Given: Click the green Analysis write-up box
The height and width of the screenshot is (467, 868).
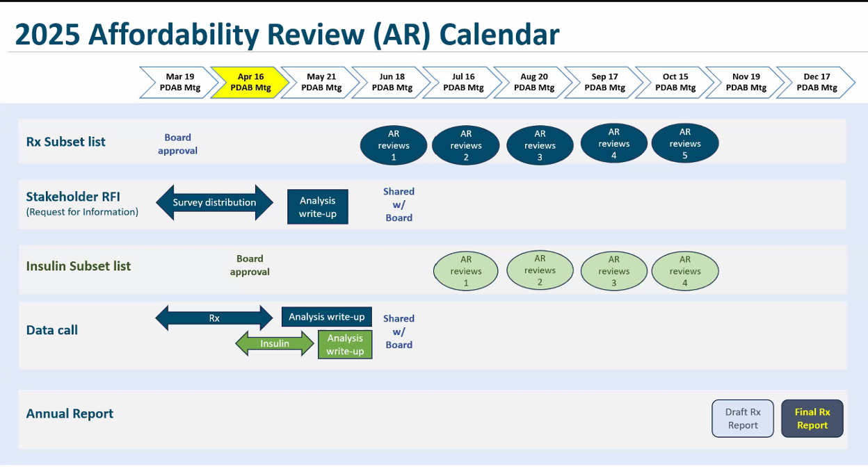Looking at the screenshot, I should click(346, 344).
